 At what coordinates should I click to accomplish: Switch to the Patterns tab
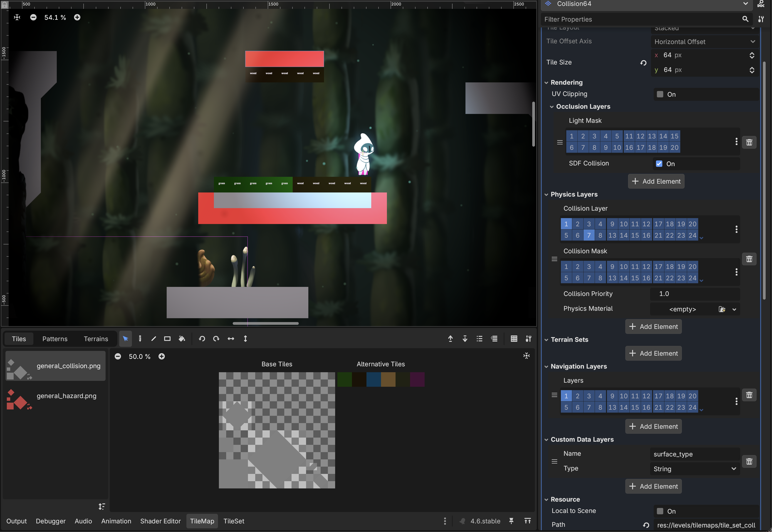pos(55,339)
